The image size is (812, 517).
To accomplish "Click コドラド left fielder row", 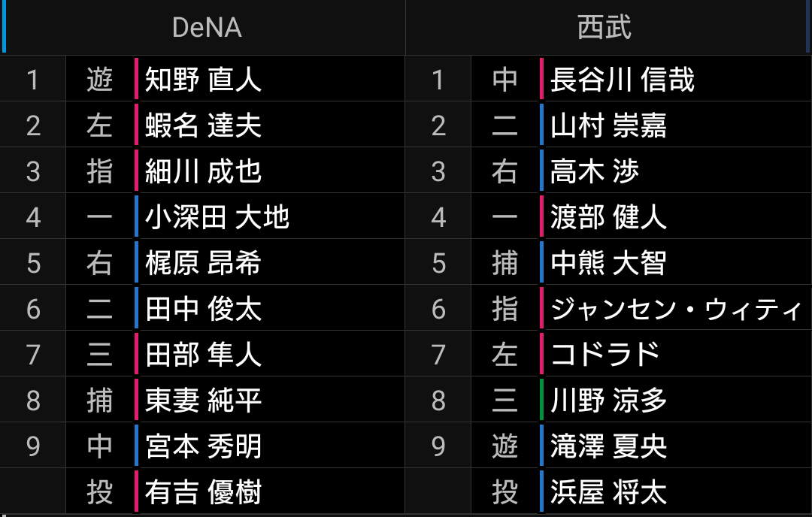I will pos(605,355).
